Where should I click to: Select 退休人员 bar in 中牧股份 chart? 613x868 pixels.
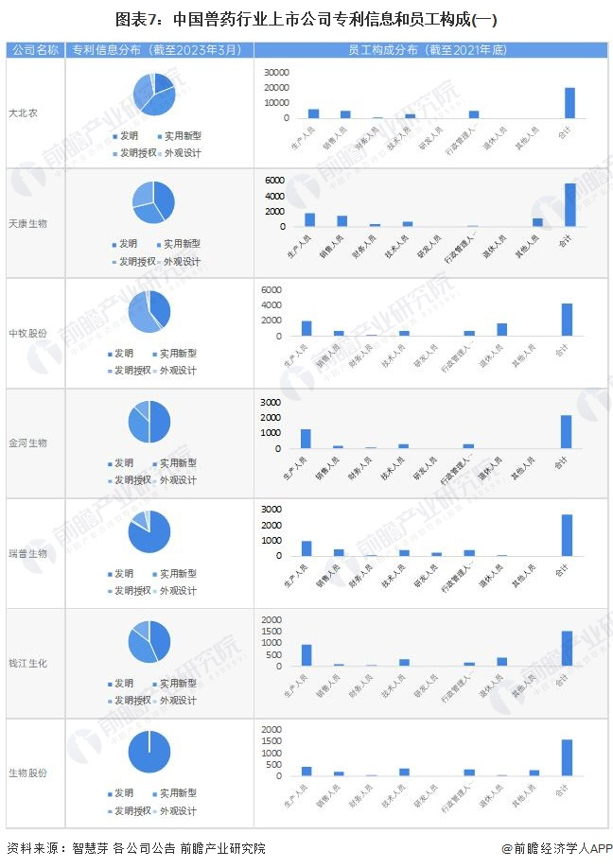pos(502,330)
